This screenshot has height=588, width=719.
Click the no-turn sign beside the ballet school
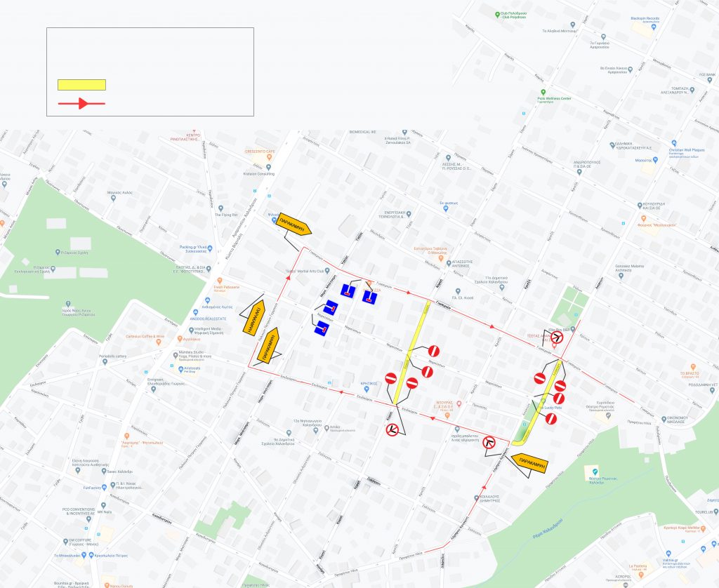click(x=489, y=442)
